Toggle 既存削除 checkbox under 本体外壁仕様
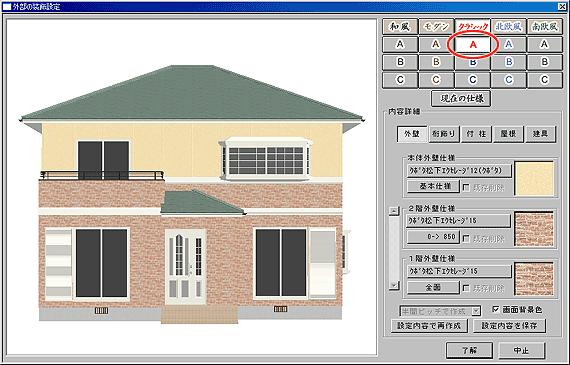Screen dimensions: 570x365 466,188
